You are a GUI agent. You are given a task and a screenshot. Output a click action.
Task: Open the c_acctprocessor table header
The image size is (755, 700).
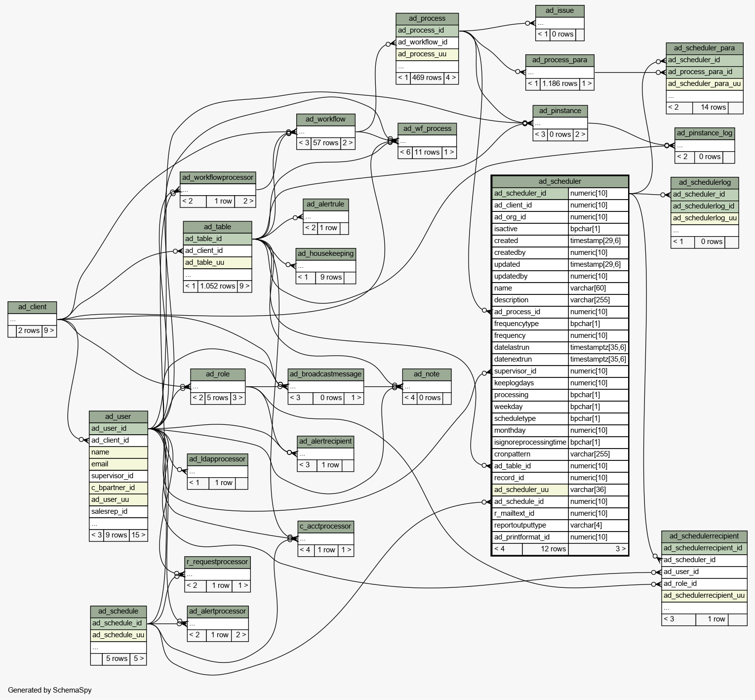[x=325, y=527]
